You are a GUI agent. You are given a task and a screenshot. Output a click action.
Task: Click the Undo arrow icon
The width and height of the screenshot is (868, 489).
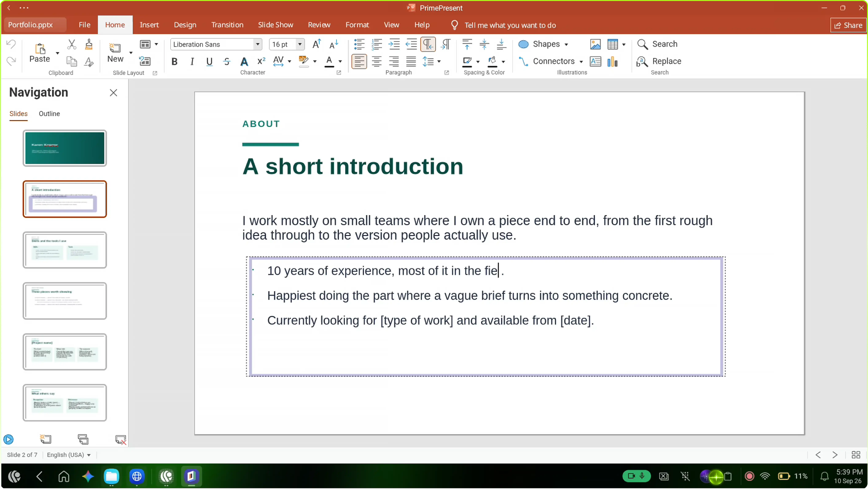tap(11, 44)
